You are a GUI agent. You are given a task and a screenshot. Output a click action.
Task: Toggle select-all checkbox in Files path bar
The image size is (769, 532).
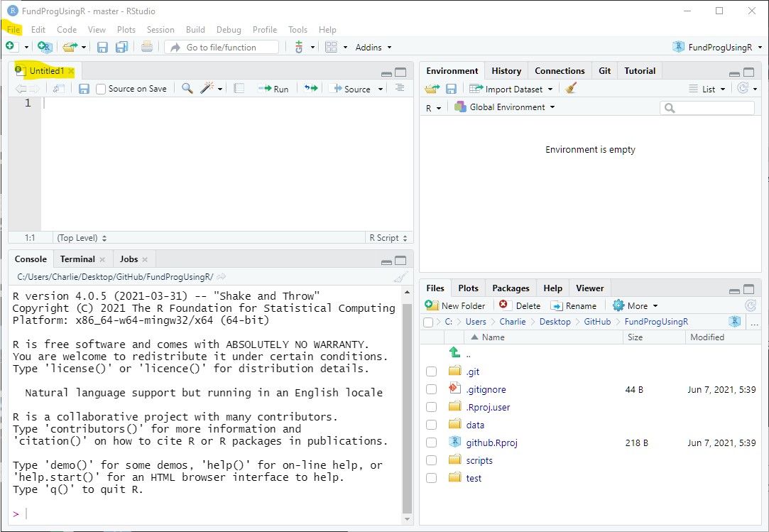(428, 322)
